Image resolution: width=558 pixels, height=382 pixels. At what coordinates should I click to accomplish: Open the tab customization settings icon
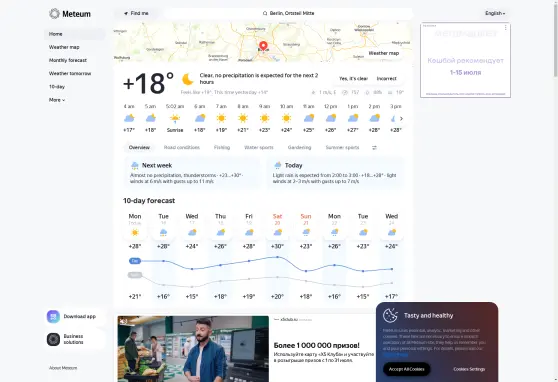374,147
